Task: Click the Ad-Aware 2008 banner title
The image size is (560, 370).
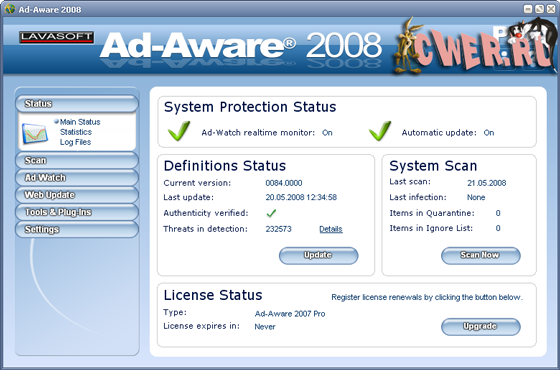Action: pos(241,45)
